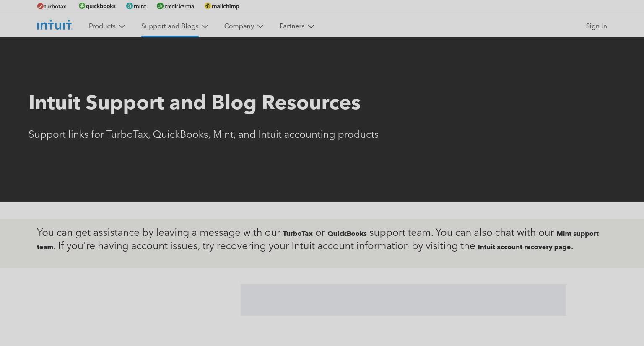Viewport: 644px width, 346px height.
Task: Visit the Intuit account recovery page link
Action: point(524,247)
